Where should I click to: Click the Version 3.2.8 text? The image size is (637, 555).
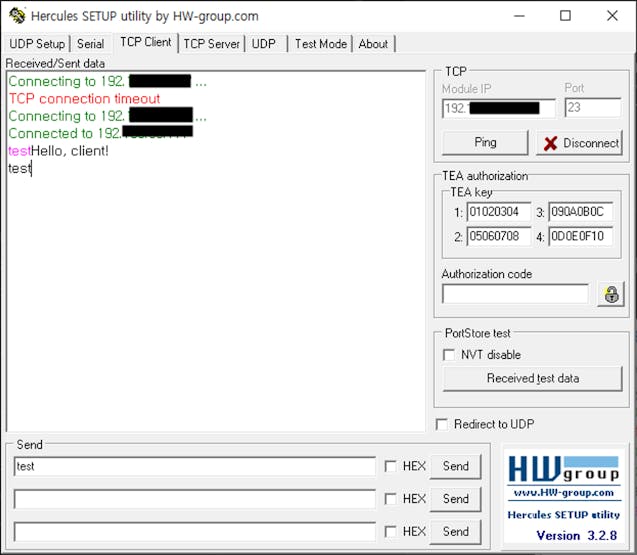coord(577,535)
